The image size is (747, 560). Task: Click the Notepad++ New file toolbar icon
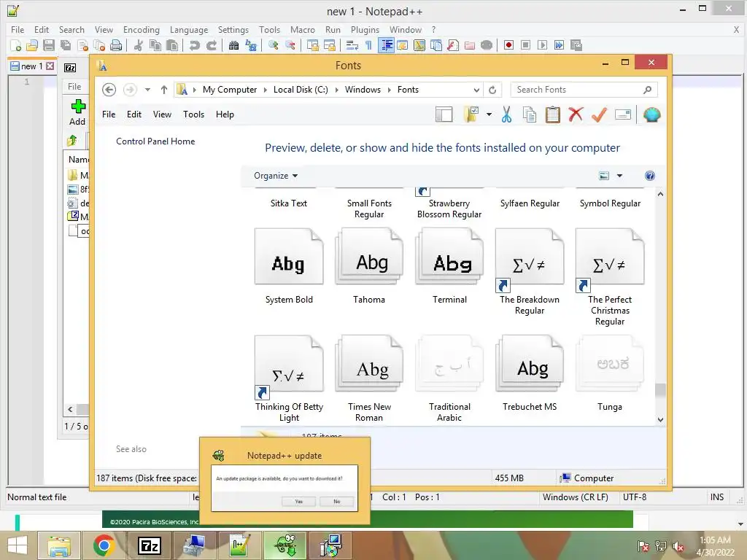[x=16, y=45]
